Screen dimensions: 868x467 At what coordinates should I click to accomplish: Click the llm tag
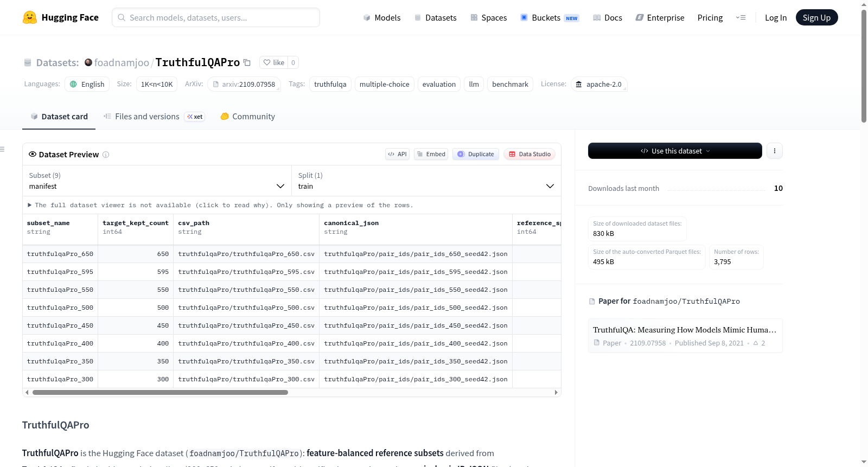[x=474, y=84]
